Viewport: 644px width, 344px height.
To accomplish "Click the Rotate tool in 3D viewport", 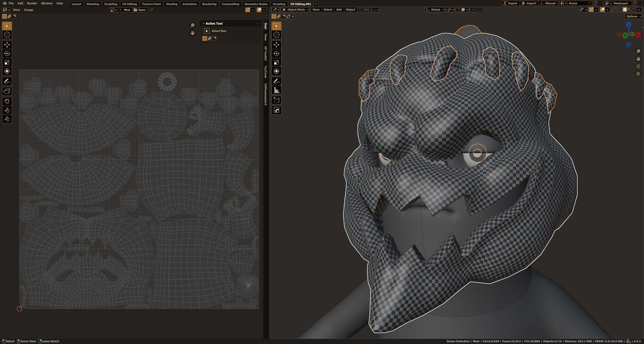I will (x=276, y=54).
